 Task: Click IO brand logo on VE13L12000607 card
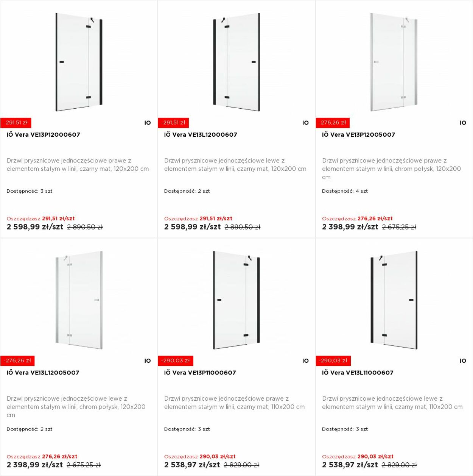pyautogui.click(x=305, y=123)
